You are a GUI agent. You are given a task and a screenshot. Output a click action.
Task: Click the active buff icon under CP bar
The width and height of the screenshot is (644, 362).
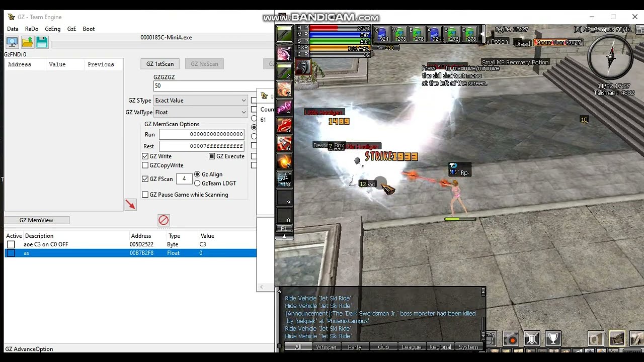coord(303,67)
